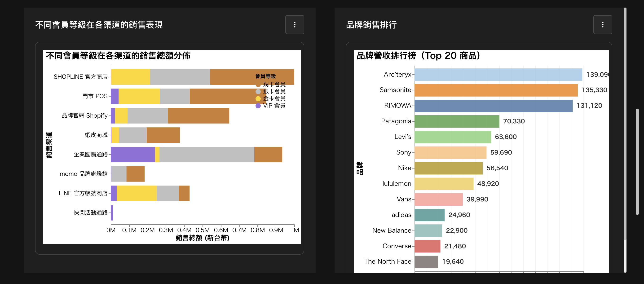This screenshot has height=284, width=644.
Task: Select the lululemon revenue bar
Action: (x=444, y=184)
